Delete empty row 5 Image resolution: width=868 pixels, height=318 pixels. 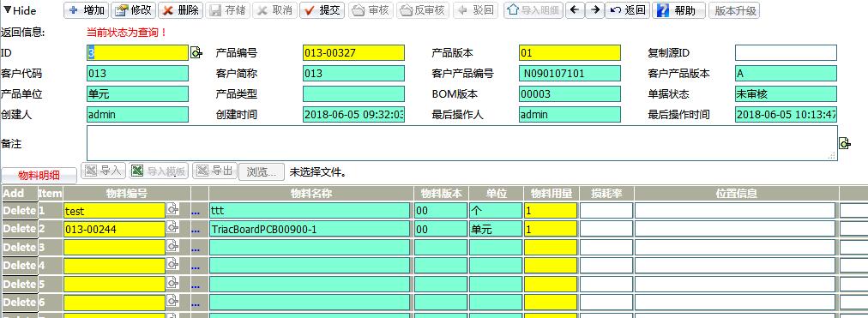pyautogui.click(x=20, y=284)
